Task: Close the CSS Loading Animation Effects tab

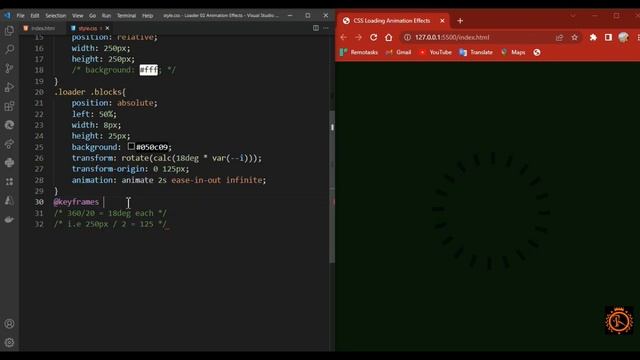Action: (442, 21)
